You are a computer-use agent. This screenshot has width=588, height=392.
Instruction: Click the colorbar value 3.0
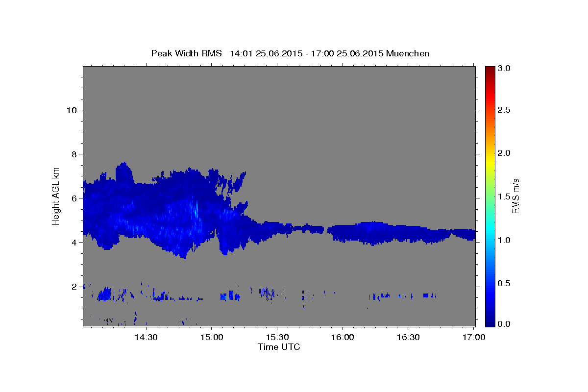[505, 69]
